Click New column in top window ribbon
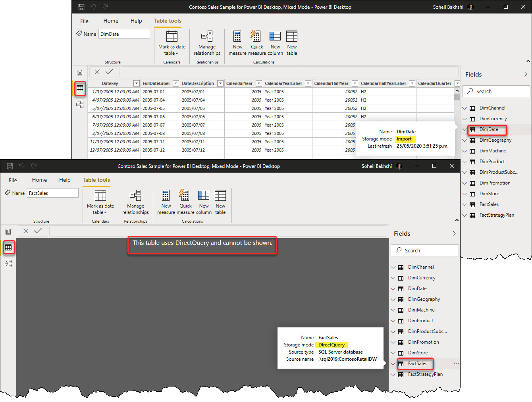532x402 pixels. click(275, 43)
